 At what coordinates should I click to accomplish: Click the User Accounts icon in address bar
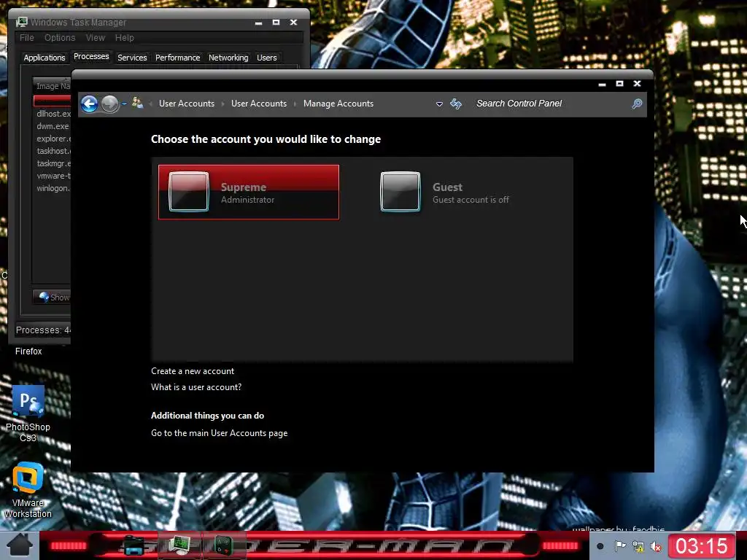(x=138, y=103)
